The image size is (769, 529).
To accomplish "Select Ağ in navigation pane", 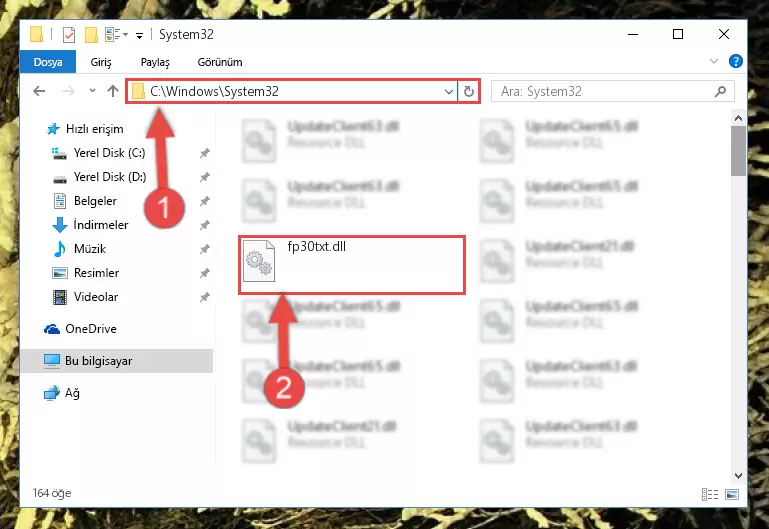I will click(x=72, y=393).
